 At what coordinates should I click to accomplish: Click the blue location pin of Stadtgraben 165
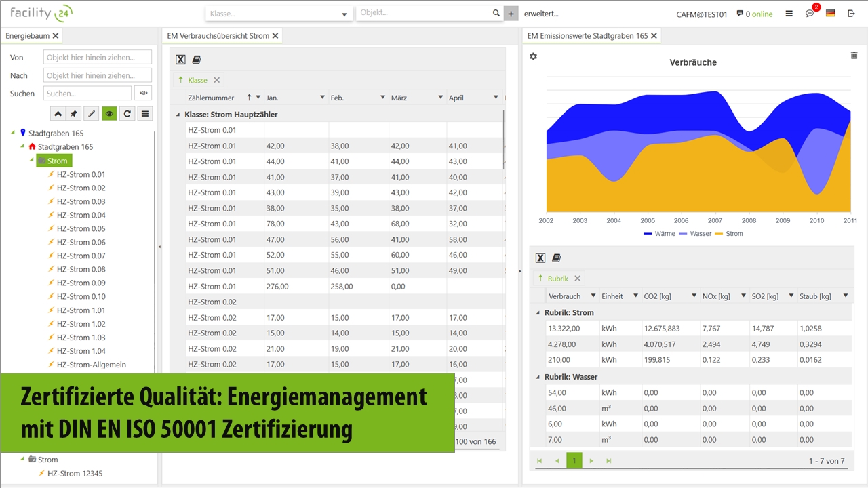pyautogui.click(x=22, y=133)
